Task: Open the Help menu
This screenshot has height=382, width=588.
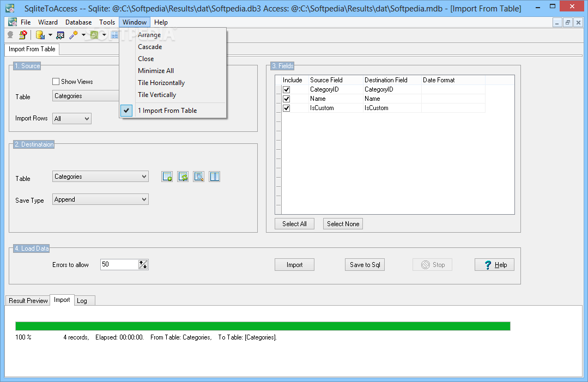Action: 161,22
